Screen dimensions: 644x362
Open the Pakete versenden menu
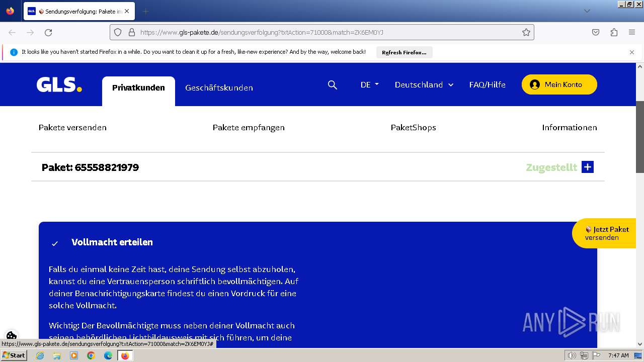pyautogui.click(x=72, y=127)
